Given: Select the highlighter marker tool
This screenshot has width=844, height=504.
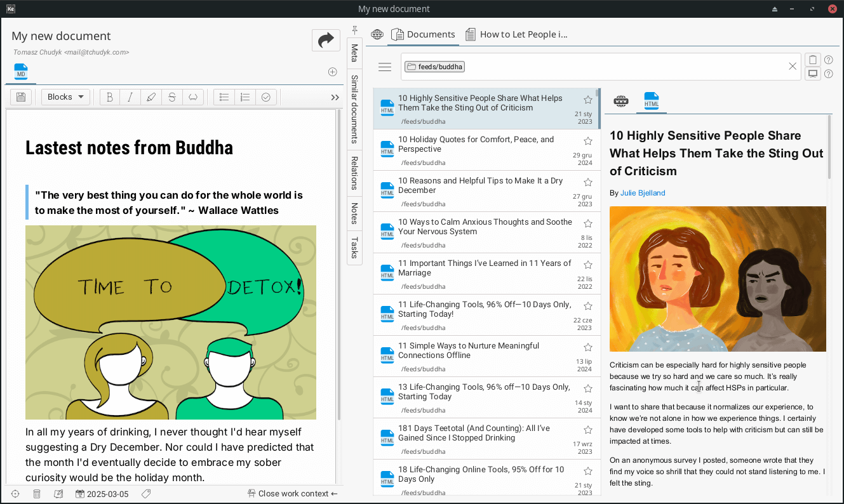Looking at the screenshot, I should click(151, 97).
